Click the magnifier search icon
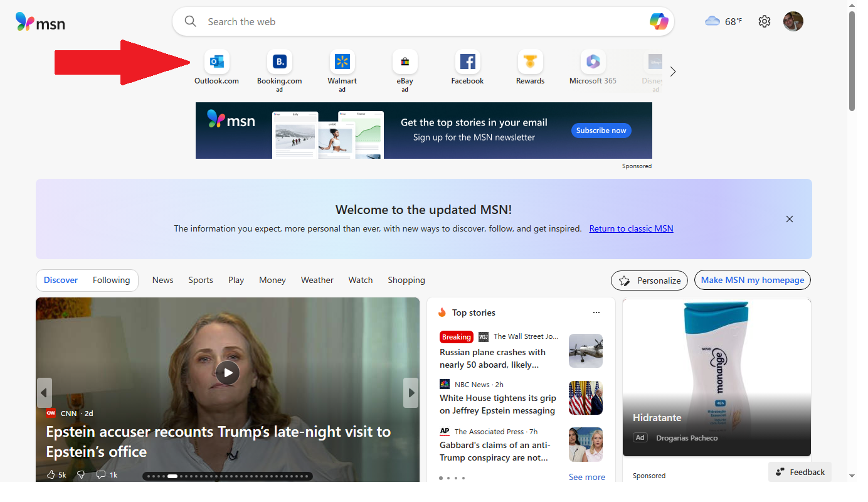 (191, 21)
